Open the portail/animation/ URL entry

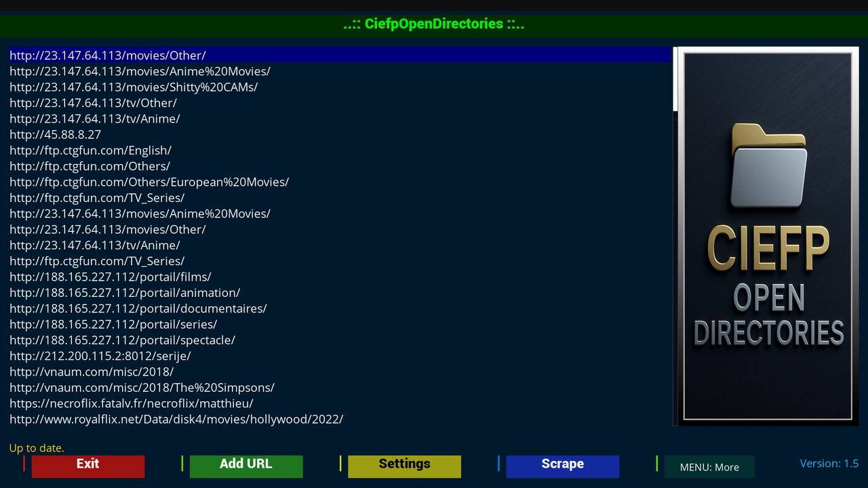click(340, 292)
